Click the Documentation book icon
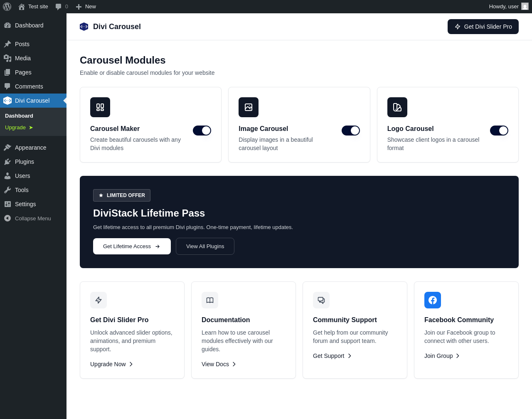 coord(210,300)
